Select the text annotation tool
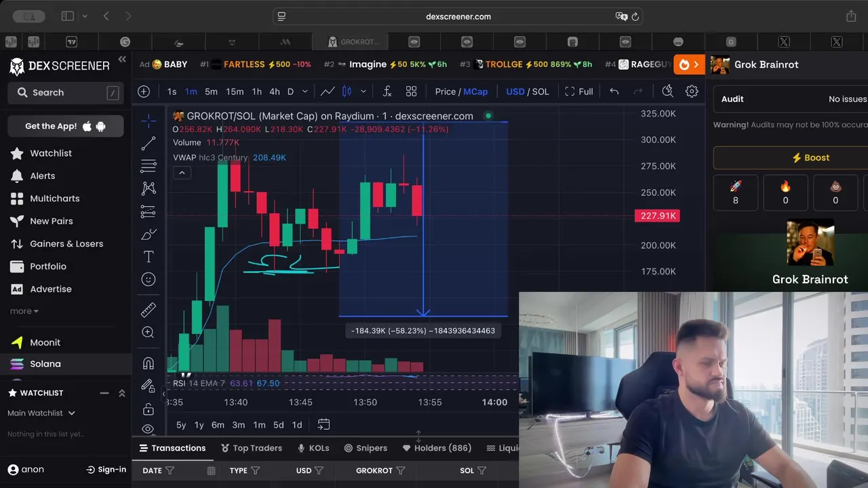Image resolution: width=868 pixels, height=488 pixels. pyautogui.click(x=149, y=257)
